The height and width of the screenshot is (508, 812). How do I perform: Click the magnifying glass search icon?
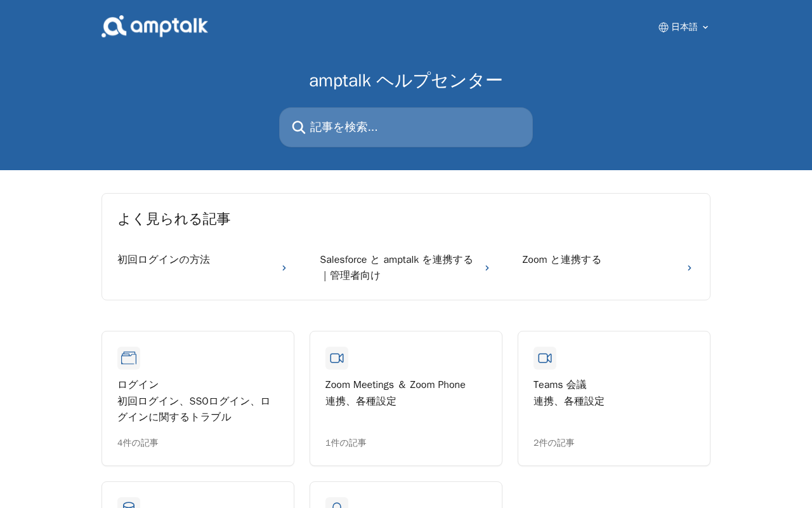[x=299, y=127]
